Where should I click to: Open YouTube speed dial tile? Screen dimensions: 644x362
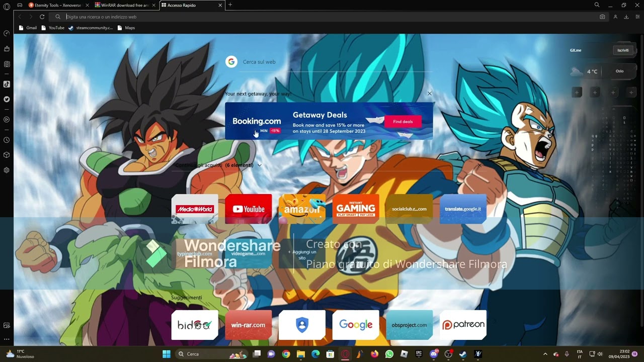(249, 209)
